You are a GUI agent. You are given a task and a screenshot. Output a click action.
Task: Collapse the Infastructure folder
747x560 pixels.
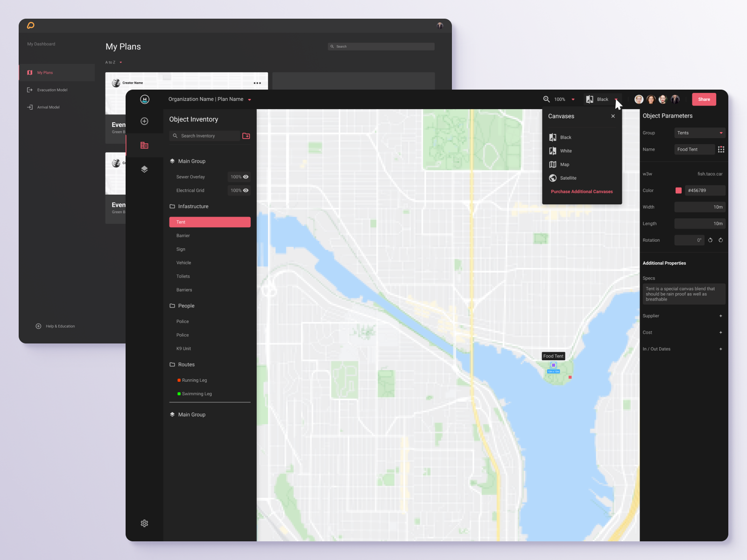pyautogui.click(x=189, y=206)
